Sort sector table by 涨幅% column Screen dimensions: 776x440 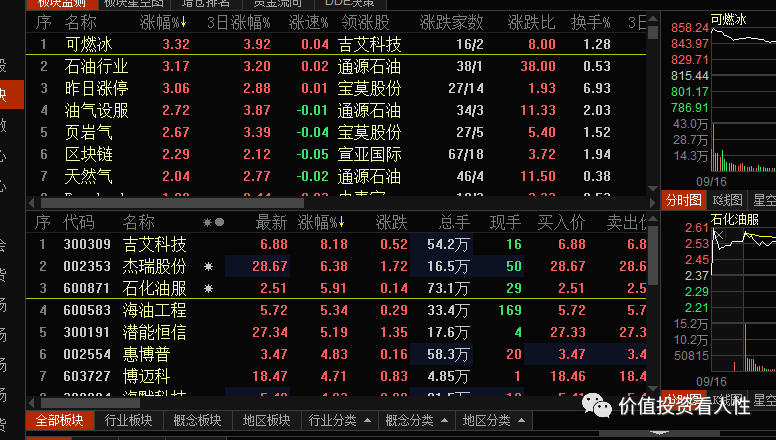pos(163,22)
